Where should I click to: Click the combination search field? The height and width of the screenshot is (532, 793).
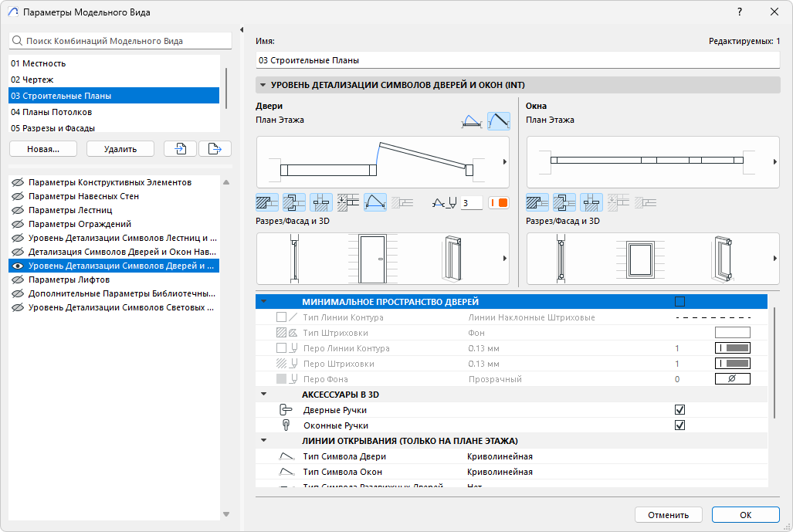click(120, 41)
